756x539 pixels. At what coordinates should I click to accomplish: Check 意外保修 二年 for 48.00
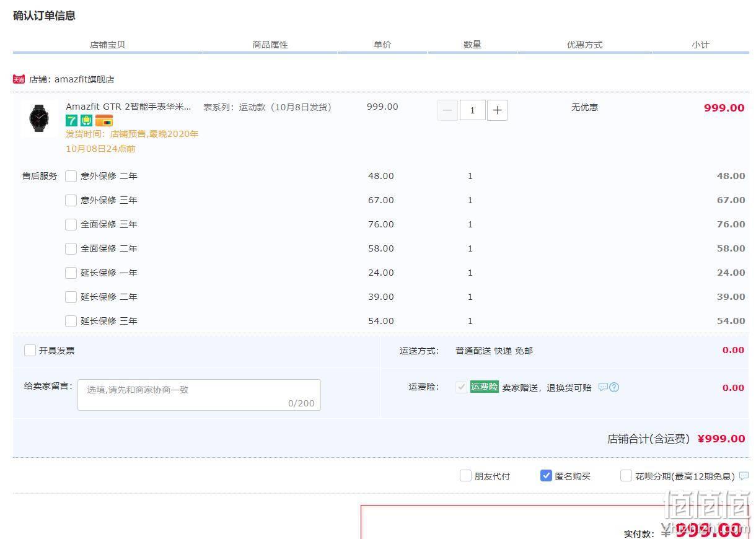71,176
